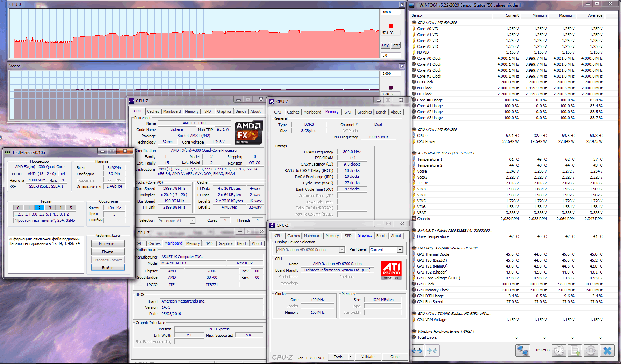Open SPD tab in CPU-Z Memory window
The image size is (621, 364).
[x=348, y=112]
